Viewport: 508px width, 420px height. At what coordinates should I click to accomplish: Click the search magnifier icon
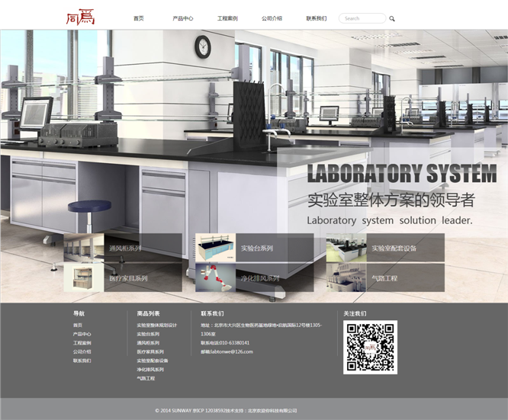coord(392,18)
